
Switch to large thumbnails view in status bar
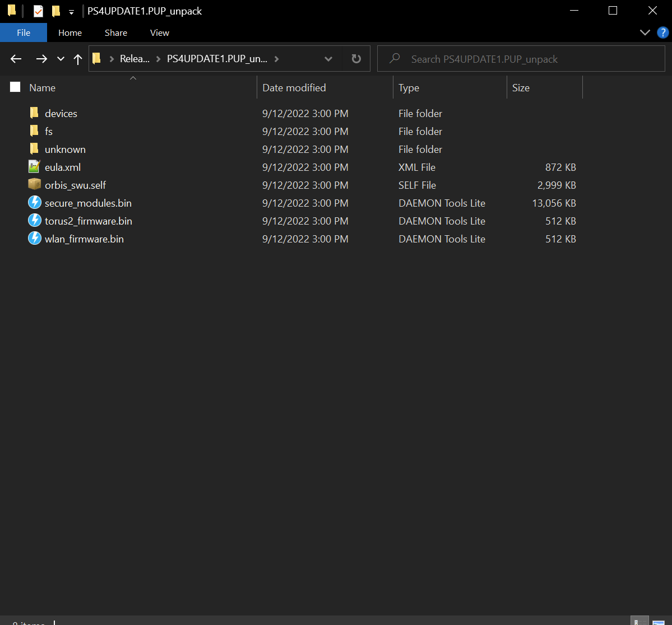(x=659, y=622)
